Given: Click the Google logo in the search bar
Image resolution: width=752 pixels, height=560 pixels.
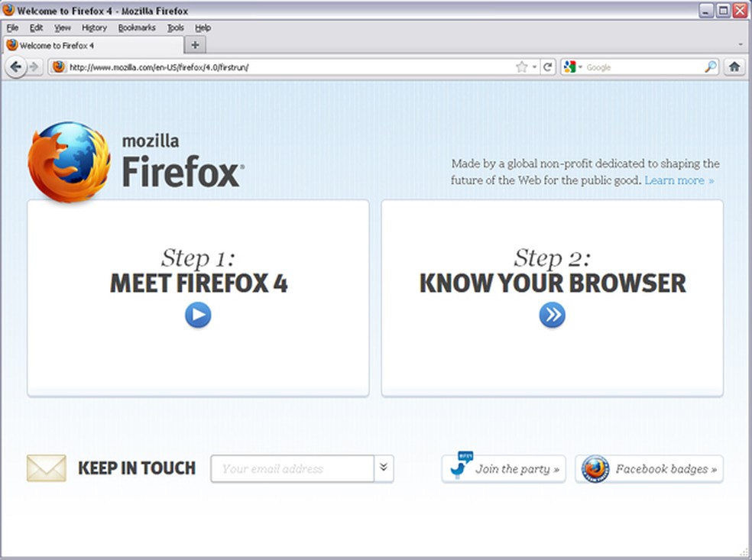Looking at the screenshot, I should [569, 66].
